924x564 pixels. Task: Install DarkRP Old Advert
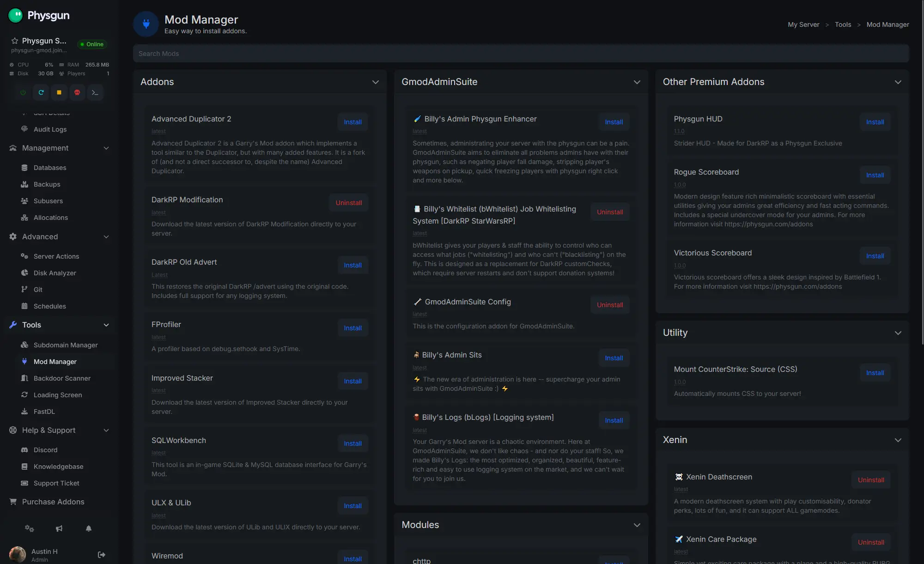353,265
